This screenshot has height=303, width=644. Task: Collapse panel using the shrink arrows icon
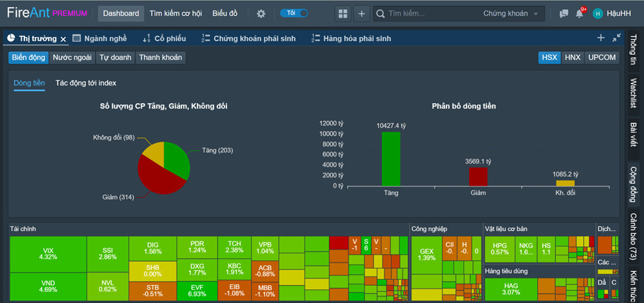coord(616,38)
